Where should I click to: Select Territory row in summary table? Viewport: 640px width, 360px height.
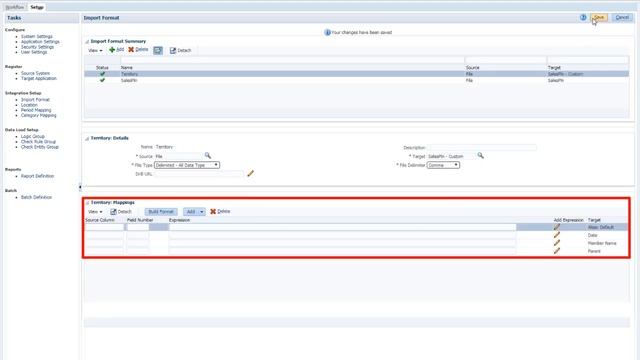click(356, 74)
